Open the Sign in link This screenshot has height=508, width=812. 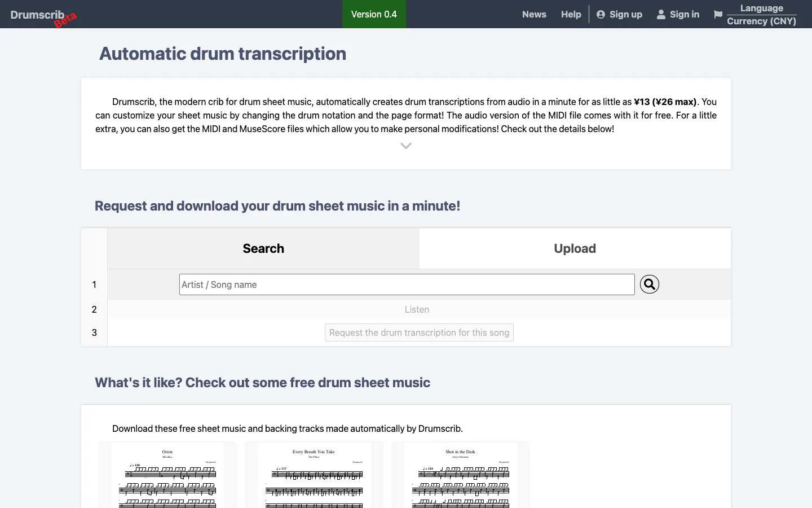pyautogui.click(x=678, y=15)
